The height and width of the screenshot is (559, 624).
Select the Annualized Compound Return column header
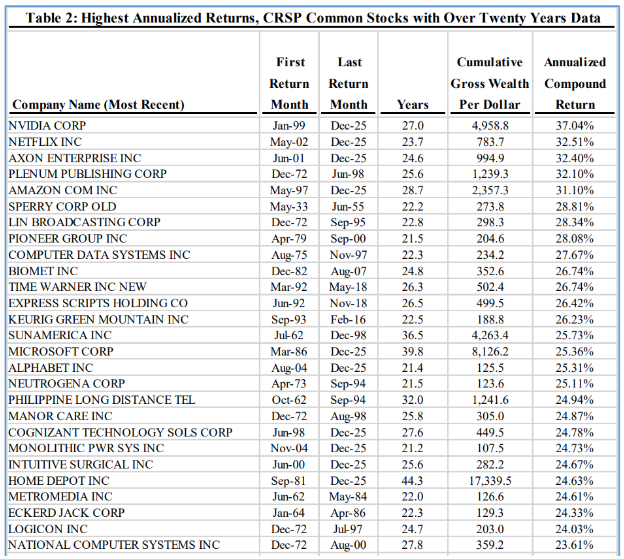(575, 83)
